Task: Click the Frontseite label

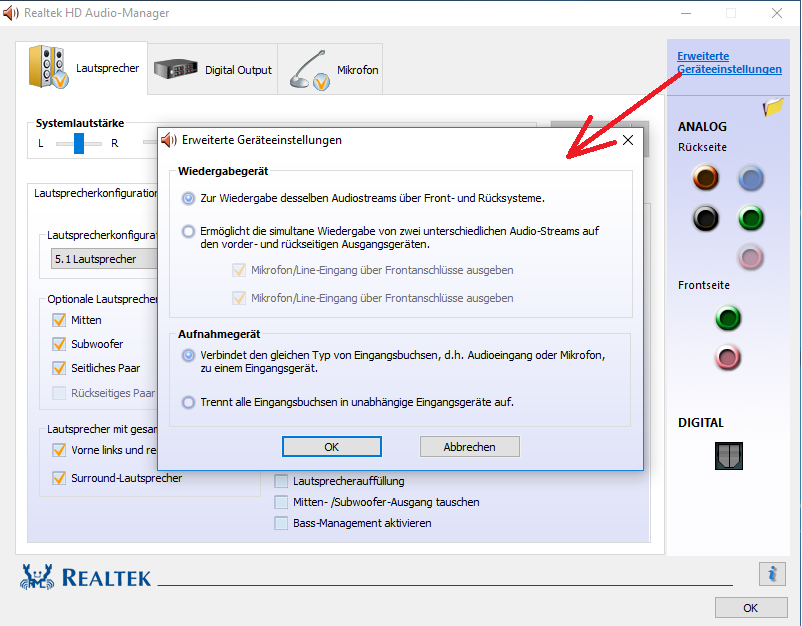Action: coord(704,285)
